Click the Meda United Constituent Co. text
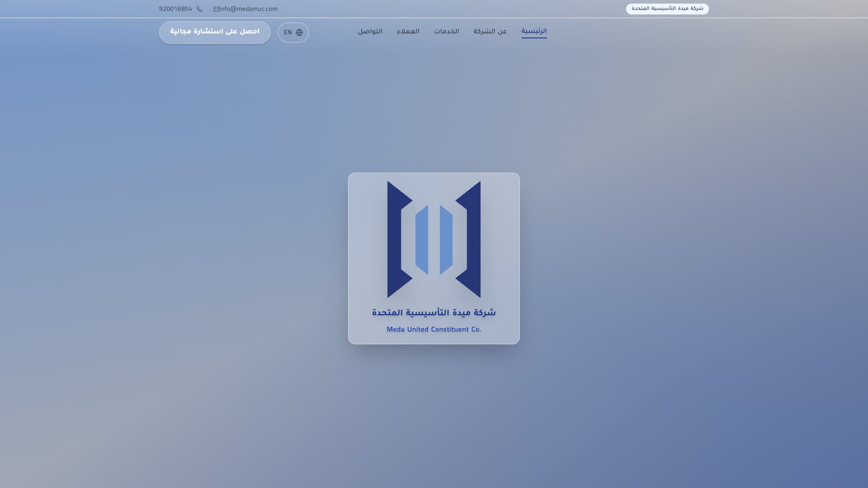Image resolution: width=868 pixels, height=488 pixels. pos(434,329)
